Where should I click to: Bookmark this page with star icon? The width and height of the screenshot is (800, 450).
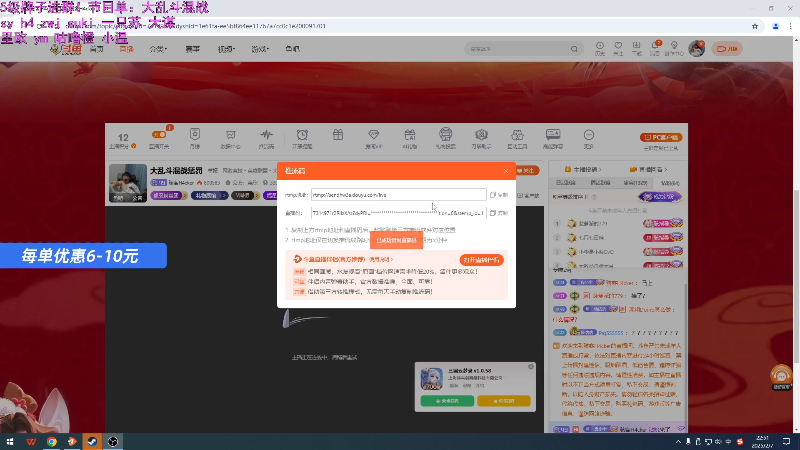coord(755,27)
